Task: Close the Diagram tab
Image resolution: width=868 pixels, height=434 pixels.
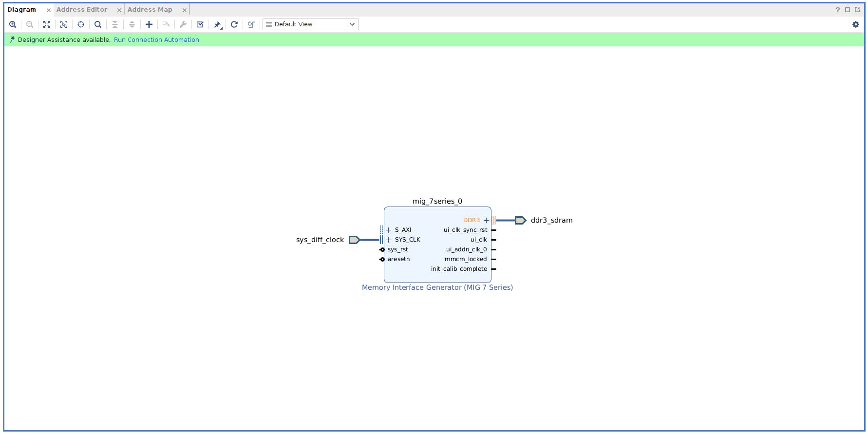Action: (49, 10)
